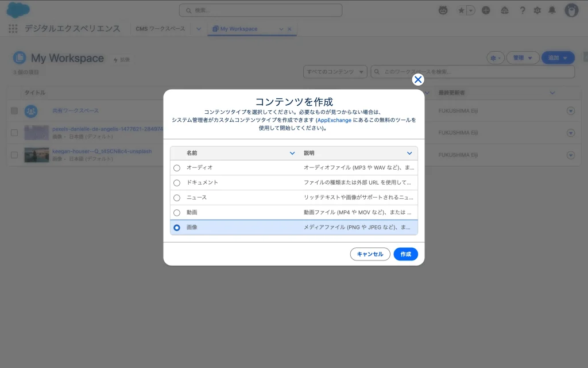Screen dimensions: 588x368
Task: Close the コンテンツを作成 dialog with X
Action: [418, 80]
